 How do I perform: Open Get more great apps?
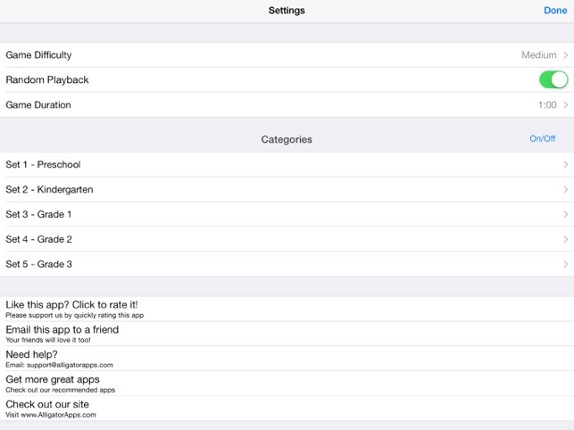coord(287,384)
